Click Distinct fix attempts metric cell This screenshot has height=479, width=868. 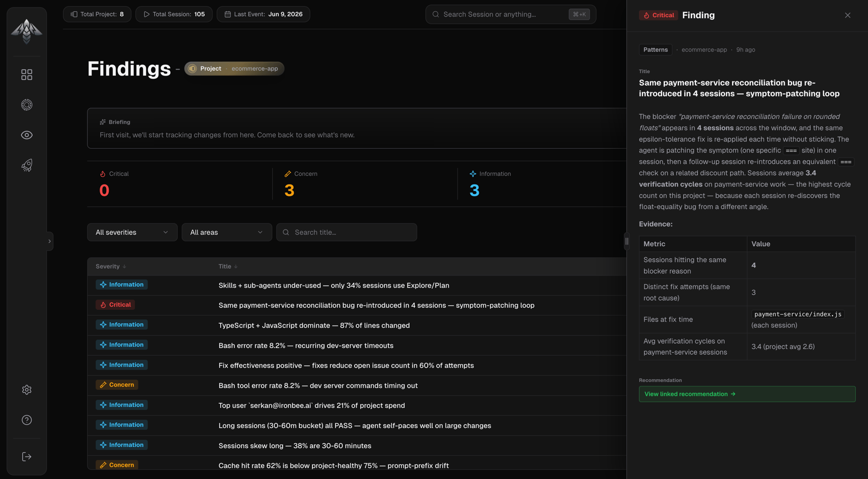point(693,292)
